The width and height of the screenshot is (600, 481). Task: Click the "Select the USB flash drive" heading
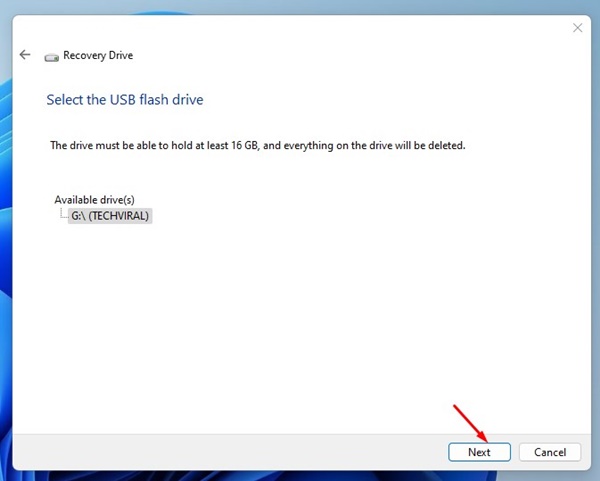pos(125,100)
